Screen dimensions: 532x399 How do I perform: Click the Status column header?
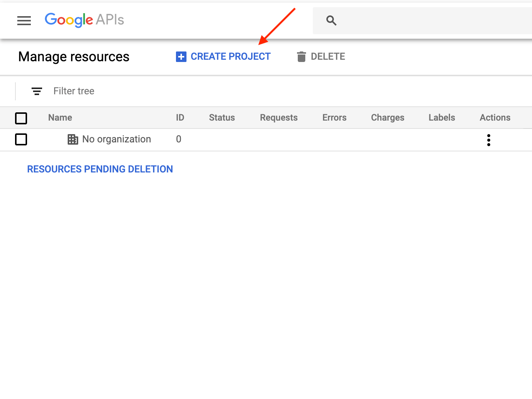point(222,118)
